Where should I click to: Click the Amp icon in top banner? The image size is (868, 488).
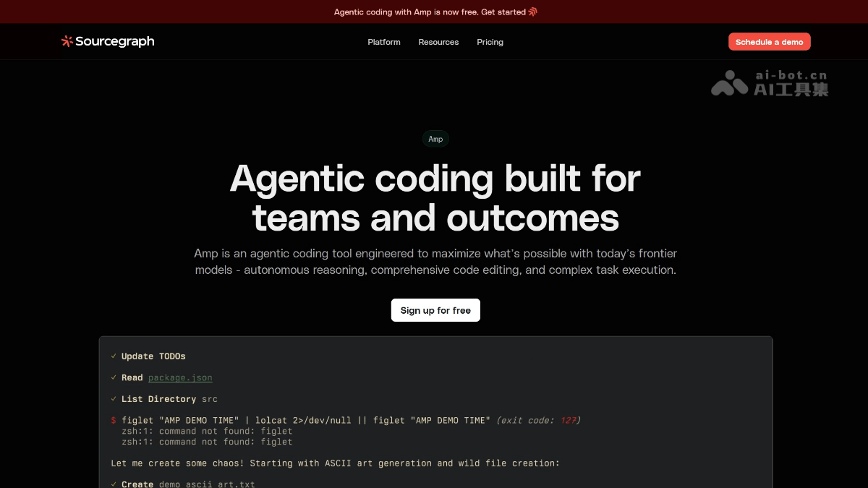click(533, 12)
